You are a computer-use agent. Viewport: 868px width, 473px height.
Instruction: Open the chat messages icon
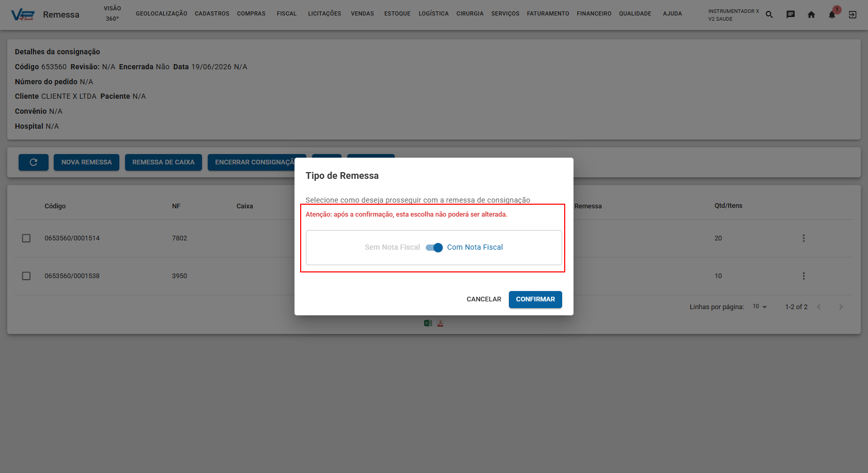point(791,14)
